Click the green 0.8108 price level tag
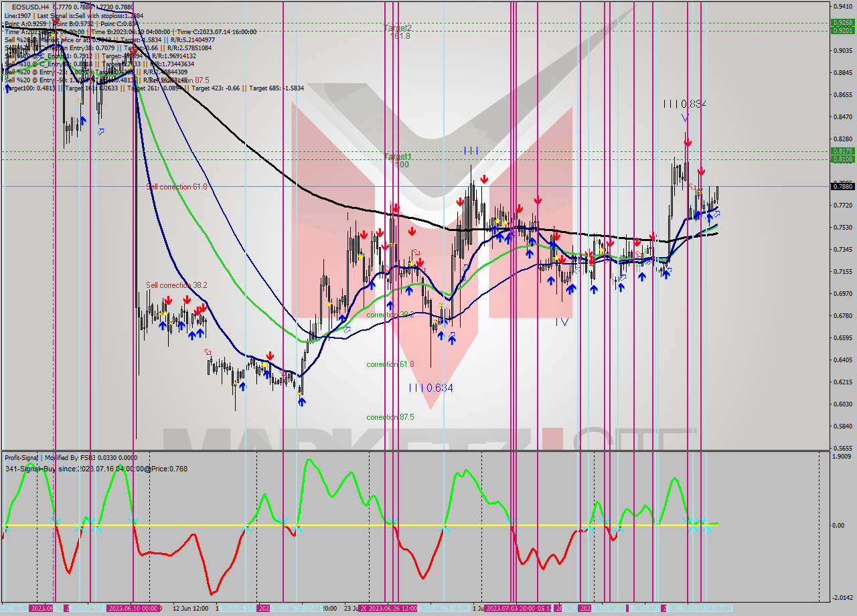The image size is (857, 616). pyautogui.click(x=842, y=159)
